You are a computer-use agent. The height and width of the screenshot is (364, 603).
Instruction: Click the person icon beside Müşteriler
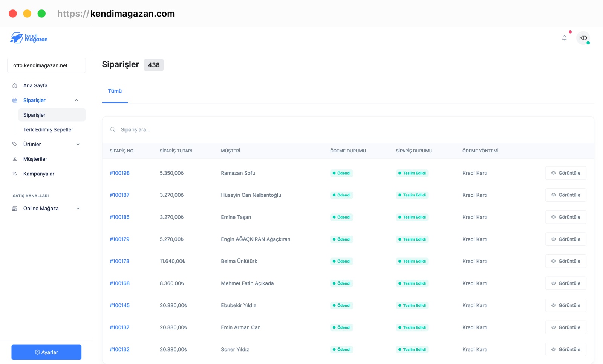pyautogui.click(x=15, y=159)
